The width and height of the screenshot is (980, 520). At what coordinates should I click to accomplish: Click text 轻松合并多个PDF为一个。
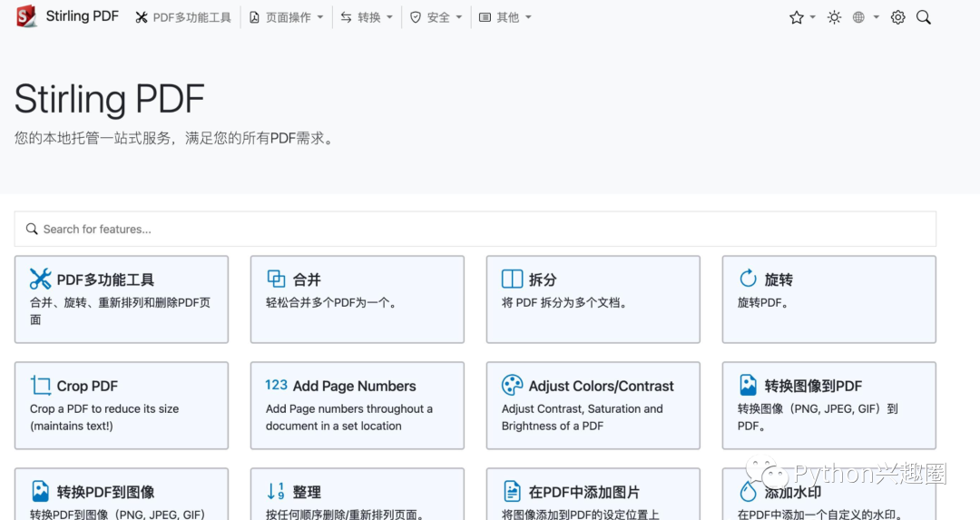point(330,302)
